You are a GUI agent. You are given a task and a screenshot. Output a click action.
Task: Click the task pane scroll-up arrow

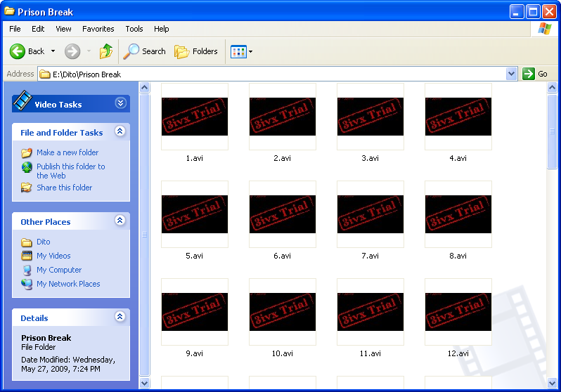(x=145, y=87)
